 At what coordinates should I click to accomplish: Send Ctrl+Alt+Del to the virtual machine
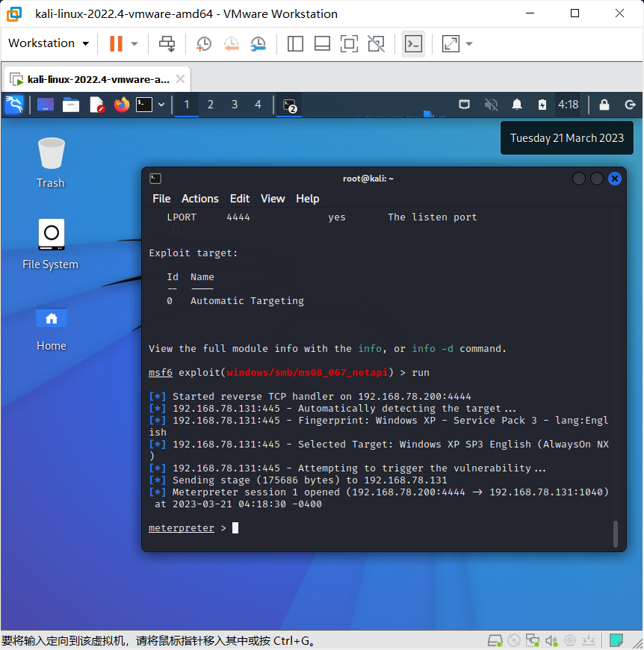tap(167, 43)
